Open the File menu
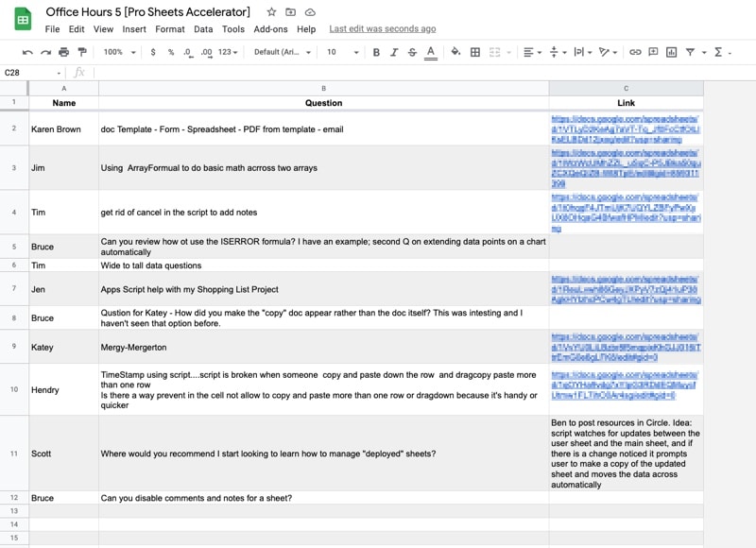The image size is (756, 548). (52, 29)
